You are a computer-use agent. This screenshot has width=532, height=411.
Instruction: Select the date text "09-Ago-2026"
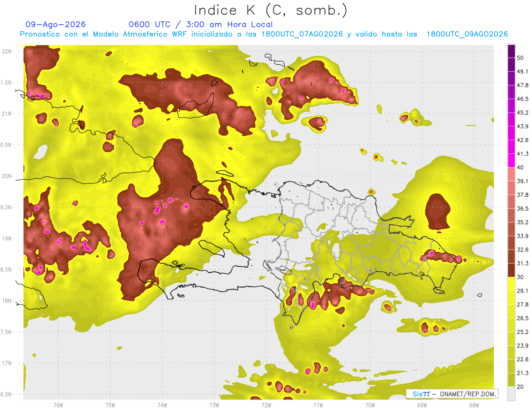(x=55, y=24)
